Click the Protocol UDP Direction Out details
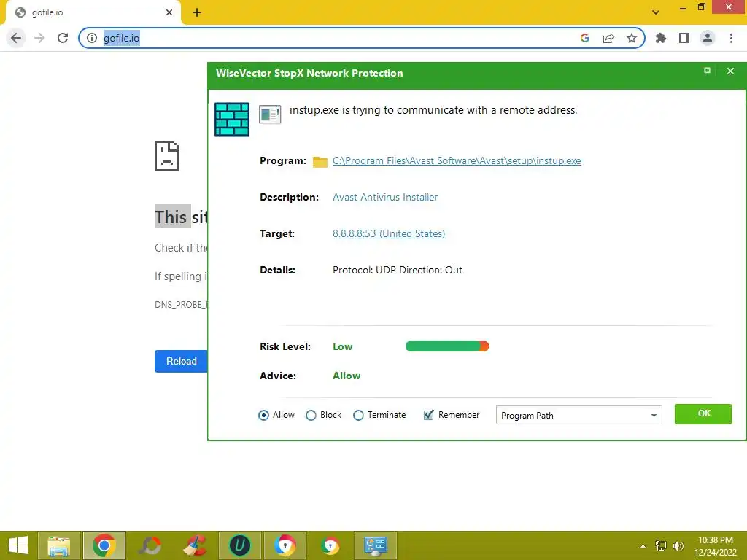 pyautogui.click(x=398, y=270)
